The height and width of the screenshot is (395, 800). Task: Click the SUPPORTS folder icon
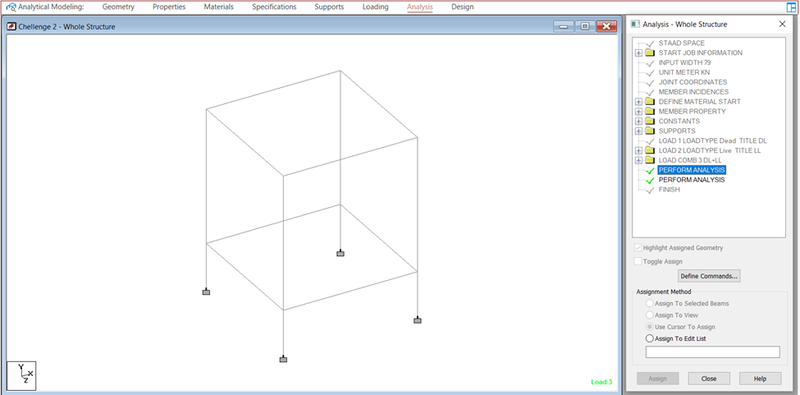coord(649,131)
